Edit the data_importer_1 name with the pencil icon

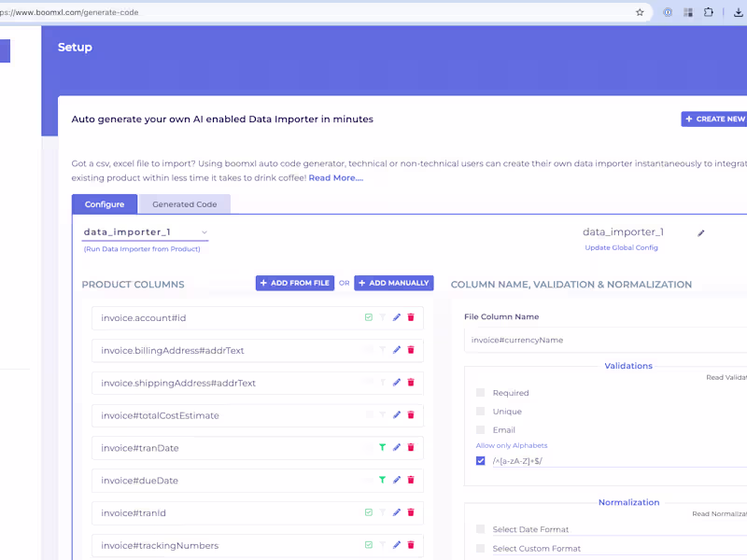[701, 232]
